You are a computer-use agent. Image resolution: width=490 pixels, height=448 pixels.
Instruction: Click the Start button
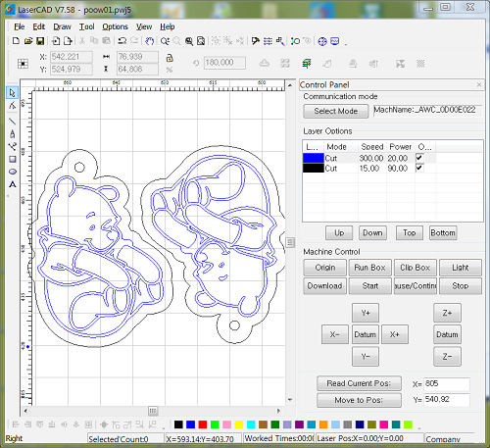[369, 286]
